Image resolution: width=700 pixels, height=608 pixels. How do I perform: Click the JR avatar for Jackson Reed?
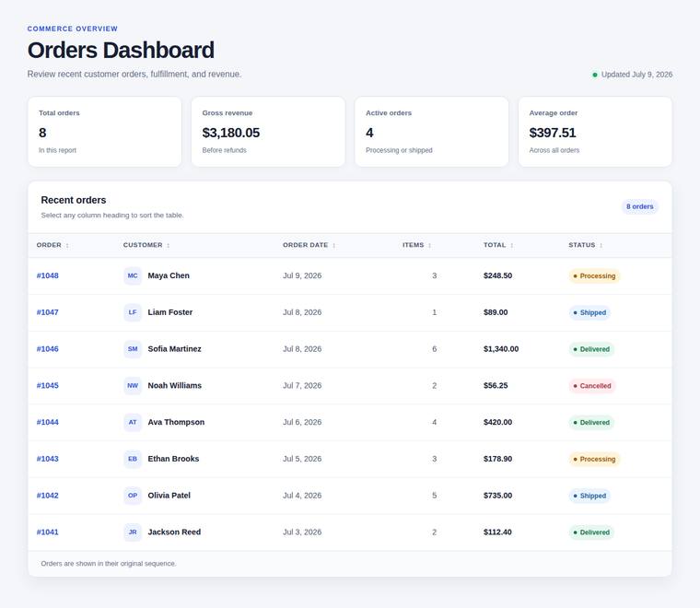(x=133, y=532)
